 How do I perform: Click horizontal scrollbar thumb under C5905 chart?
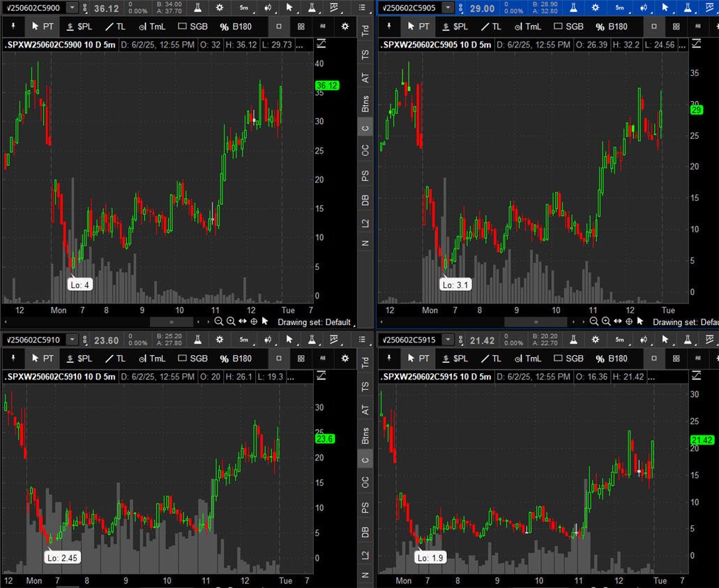[x=536, y=322]
